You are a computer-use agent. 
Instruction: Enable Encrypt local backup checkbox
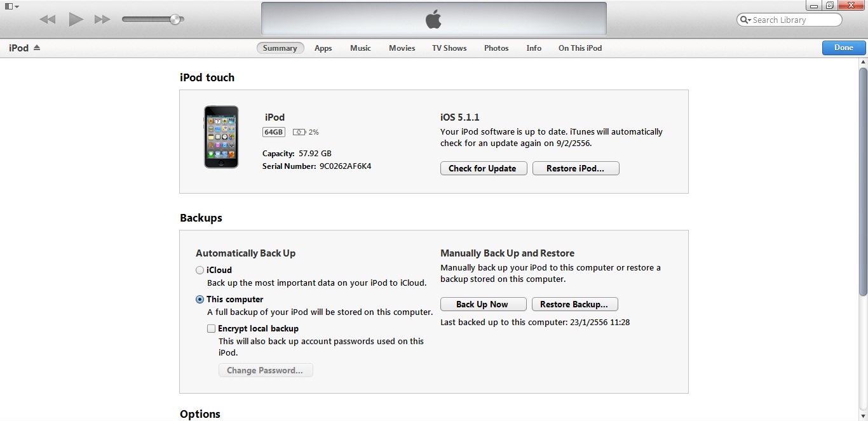tap(212, 328)
